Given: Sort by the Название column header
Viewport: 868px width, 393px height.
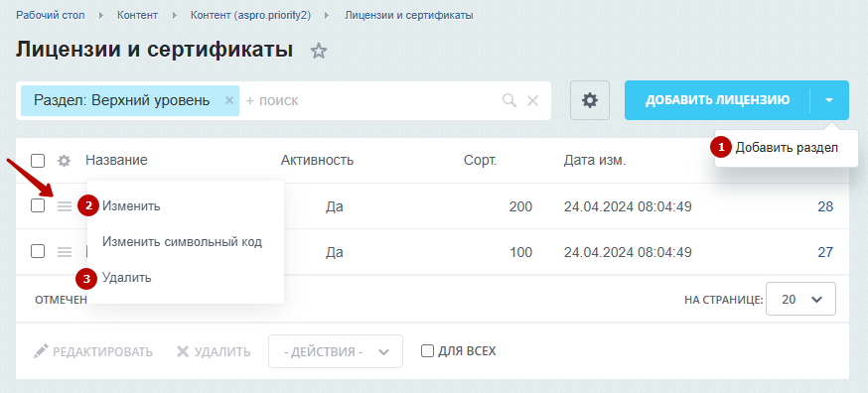Looking at the screenshot, I should [116, 161].
